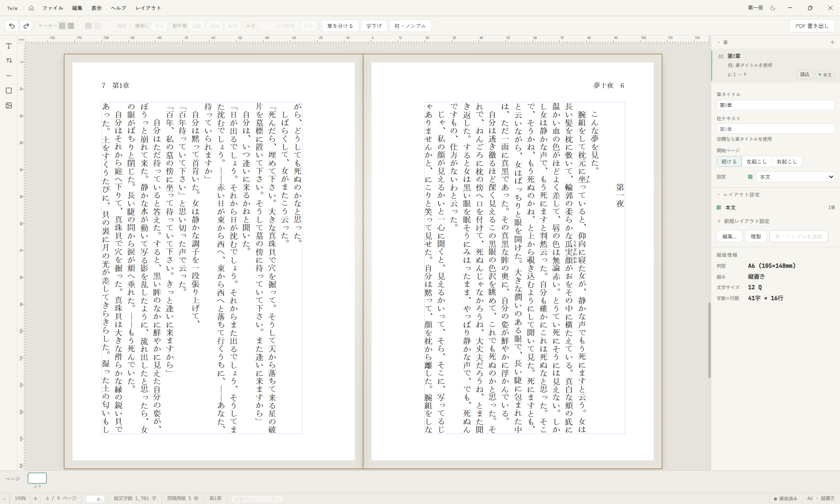
Task: Click the 第一夜 document title
Action: [x=756, y=8]
